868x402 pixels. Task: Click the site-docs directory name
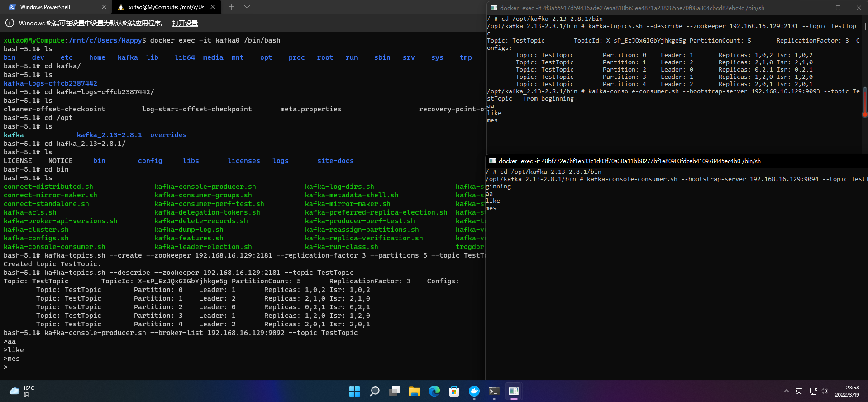335,161
